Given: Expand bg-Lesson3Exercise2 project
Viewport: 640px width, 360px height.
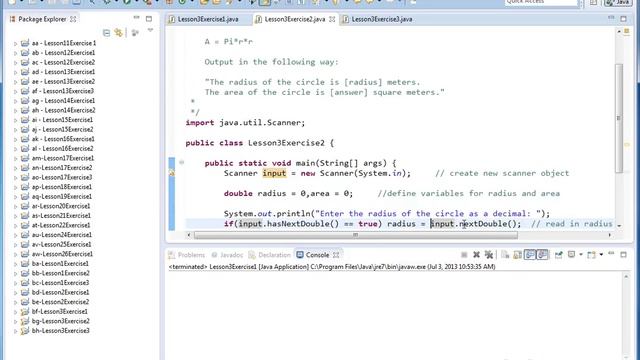Looking at the screenshot, I should pyautogui.click(x=16, y=321).
